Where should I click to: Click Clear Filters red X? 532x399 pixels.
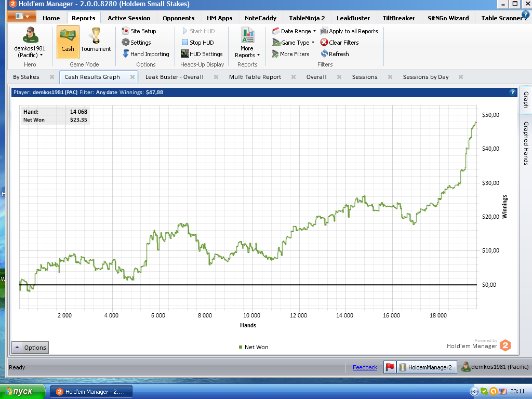(324, 43)
